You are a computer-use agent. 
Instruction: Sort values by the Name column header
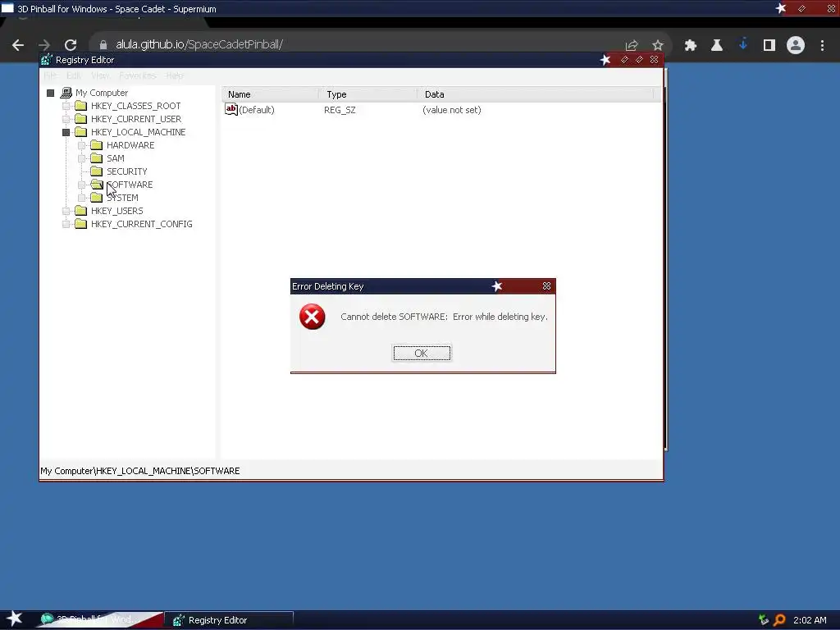(270, 94)
